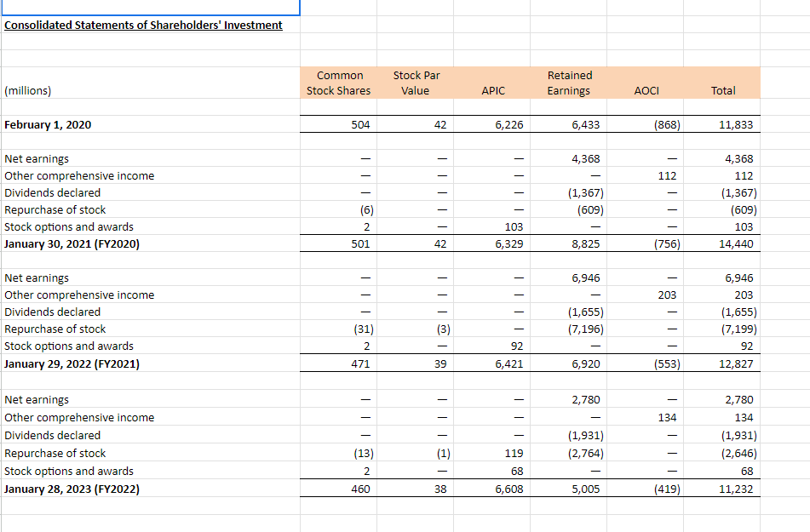
Task: Click the January 28, 2023 (FY2022) label
Action: [72, 489]
